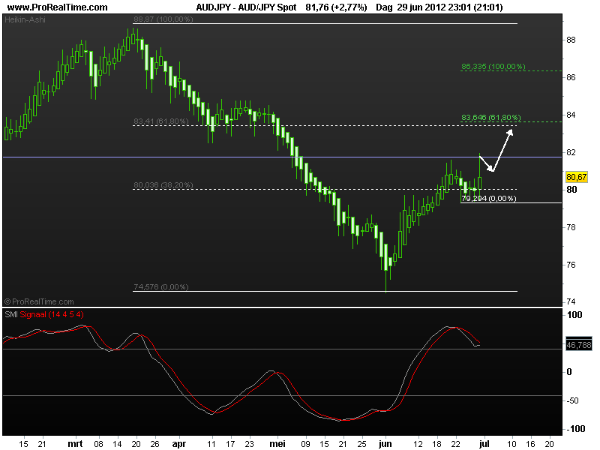Click the 46,788 SMI value tag
Viewport: 600px width, 450px height.
[579, 345]
